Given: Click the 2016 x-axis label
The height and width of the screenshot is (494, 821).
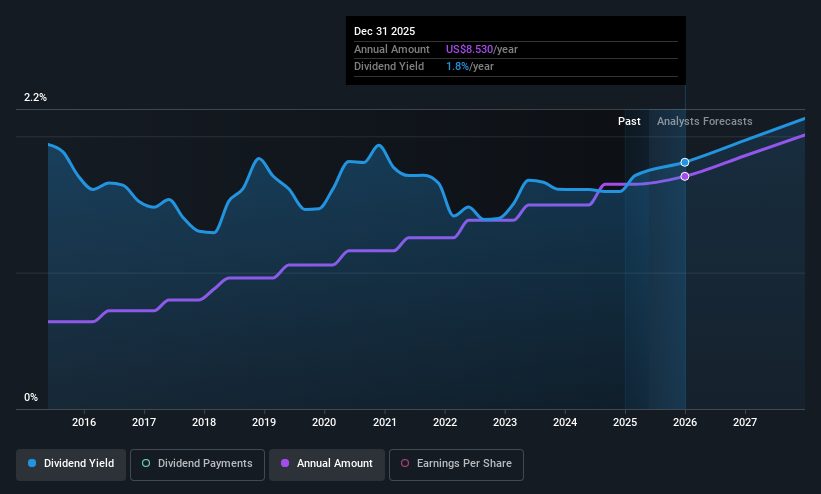Looking at the screenshot, I should point(84,422).
